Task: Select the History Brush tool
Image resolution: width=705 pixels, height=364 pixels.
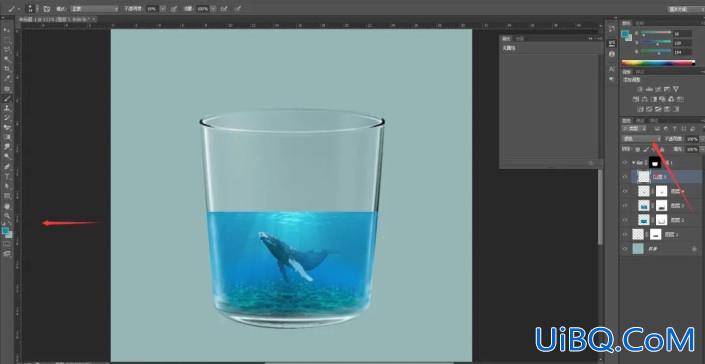Action: (7, 118)
